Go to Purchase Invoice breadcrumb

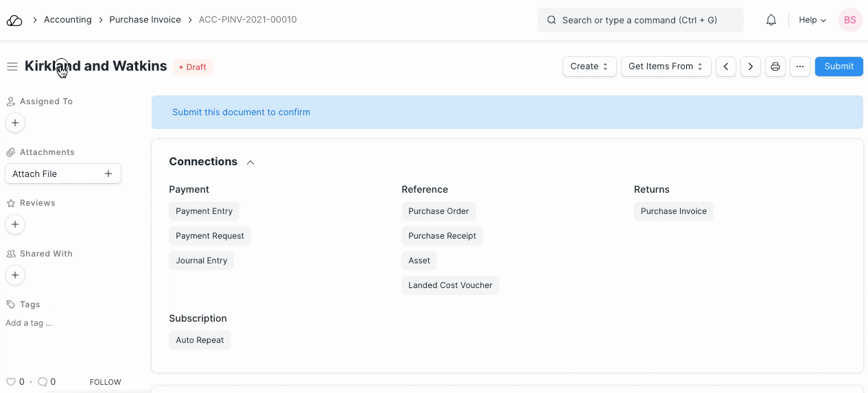pyautogui.click(x=145, y=20)
